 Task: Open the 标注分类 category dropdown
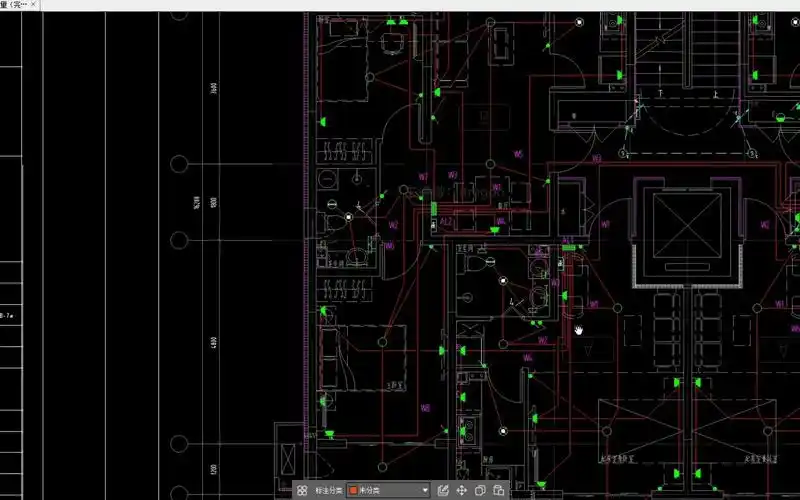[x=388, y=490]
